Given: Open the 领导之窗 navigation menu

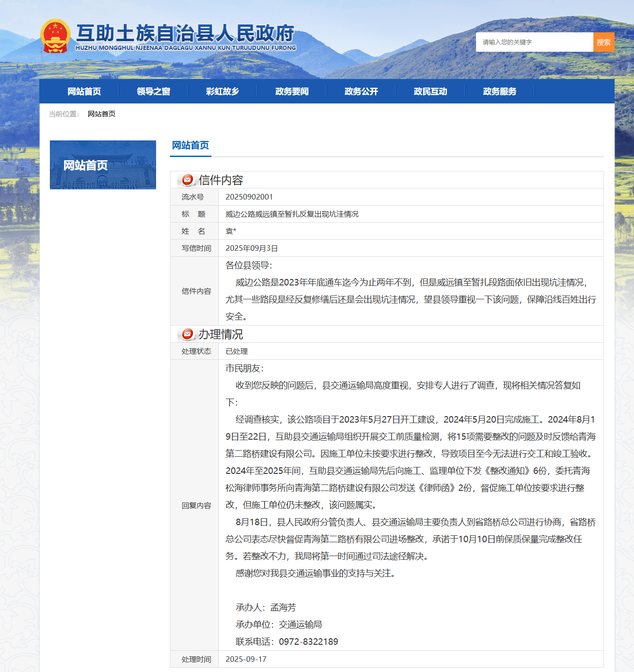Looking at the screenshot, I should [x=153, y=91].
